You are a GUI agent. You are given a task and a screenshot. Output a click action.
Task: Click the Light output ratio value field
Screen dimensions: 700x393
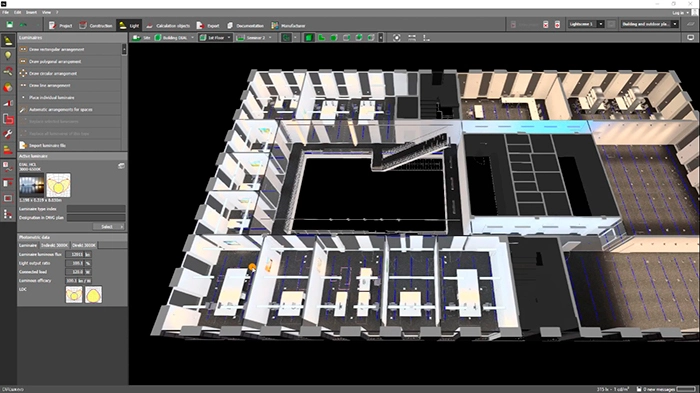tap(75, 263)
